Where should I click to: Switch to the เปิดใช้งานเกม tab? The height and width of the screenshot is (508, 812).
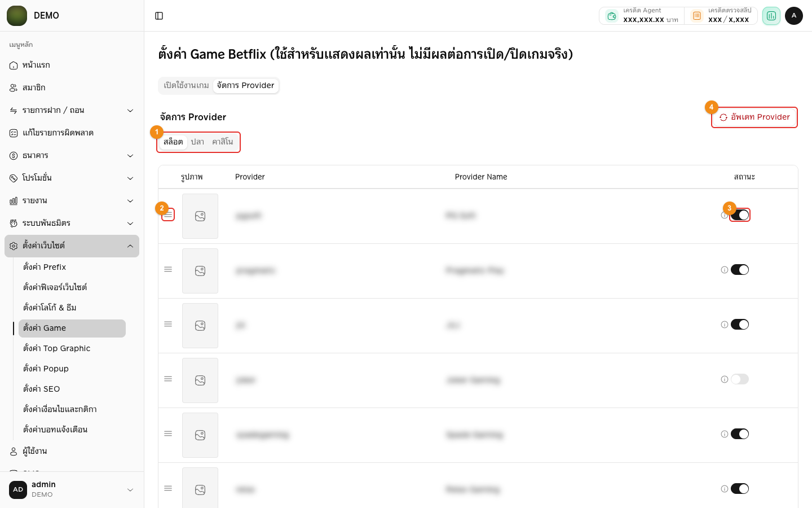(186, 85)
